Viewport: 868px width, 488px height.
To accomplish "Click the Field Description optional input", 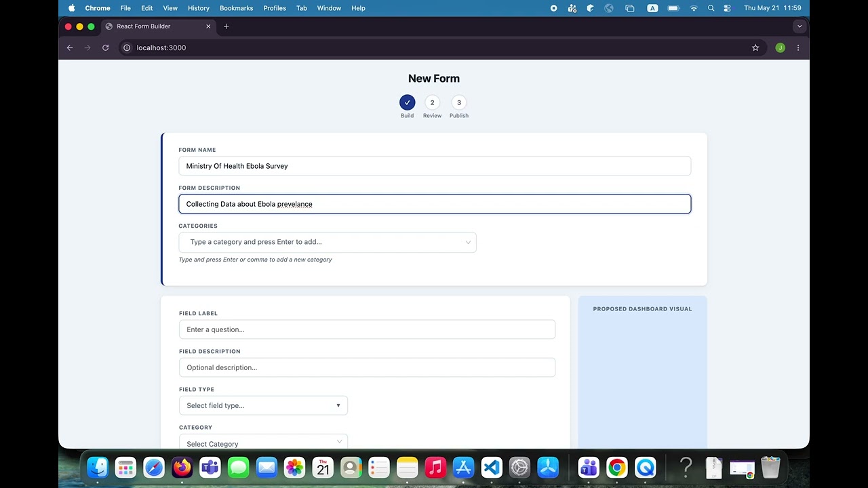I will (x=367, y=367).
